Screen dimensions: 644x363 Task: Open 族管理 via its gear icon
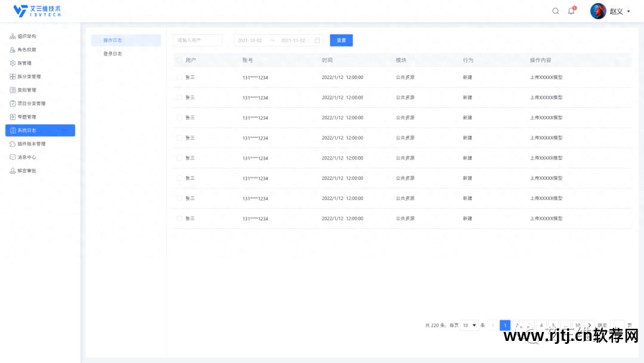click(x=13, y=63)
